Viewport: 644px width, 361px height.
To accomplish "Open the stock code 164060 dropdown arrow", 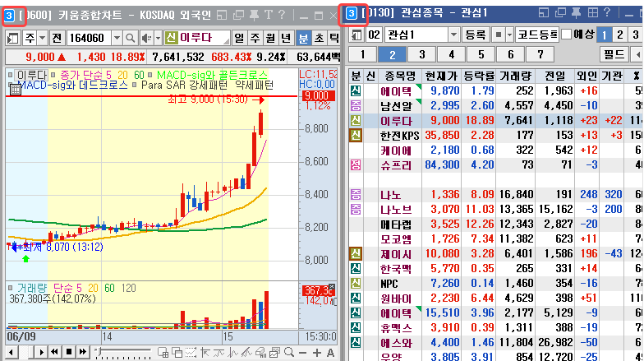I will click(117, 38).
